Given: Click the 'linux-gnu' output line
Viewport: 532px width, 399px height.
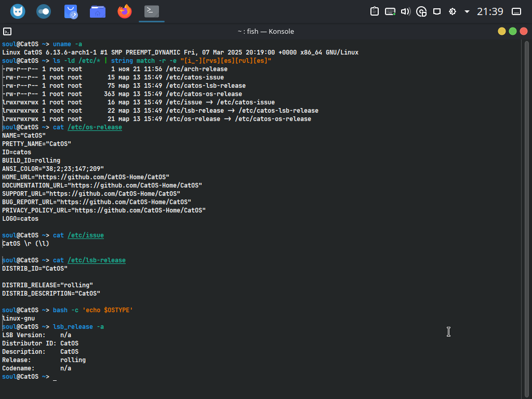Looking at the screenshot, I should (19, 318).
